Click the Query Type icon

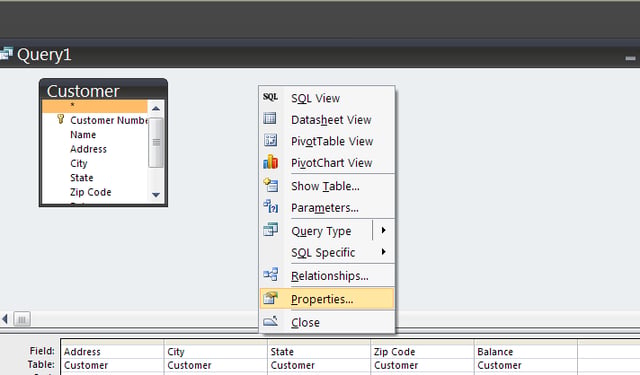click(270, 230)
